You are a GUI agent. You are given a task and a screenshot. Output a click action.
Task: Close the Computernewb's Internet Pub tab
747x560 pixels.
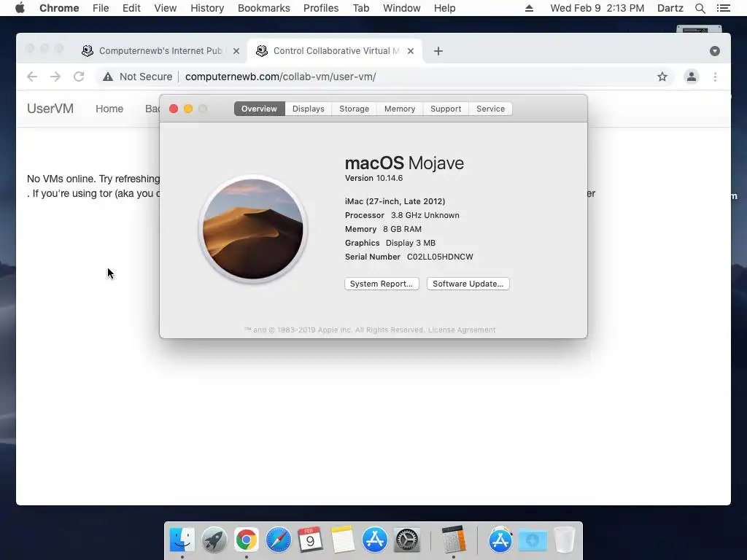pyautogui.click(x=236, y=51)
